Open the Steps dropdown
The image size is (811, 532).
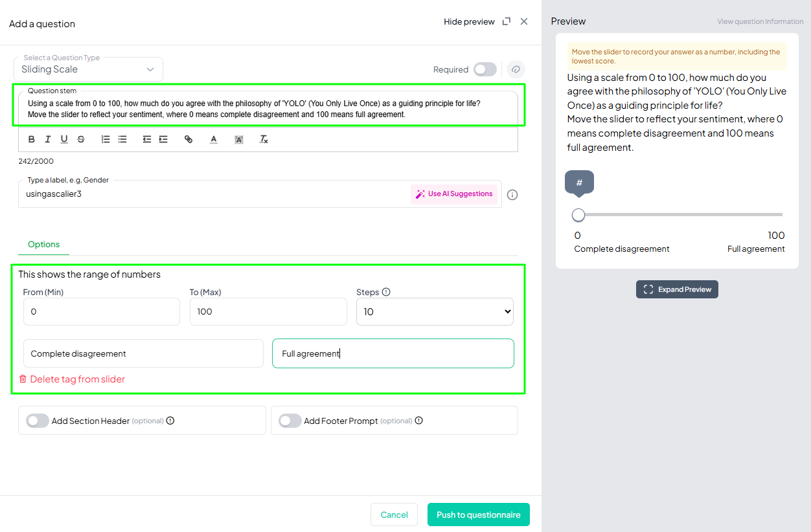(x=435, y=312)
